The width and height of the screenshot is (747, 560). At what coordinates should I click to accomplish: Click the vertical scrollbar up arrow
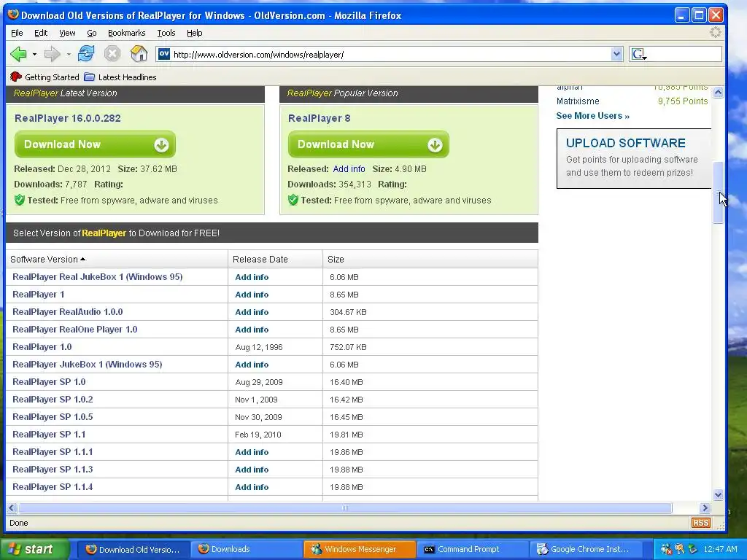click(x=718, y=92)
